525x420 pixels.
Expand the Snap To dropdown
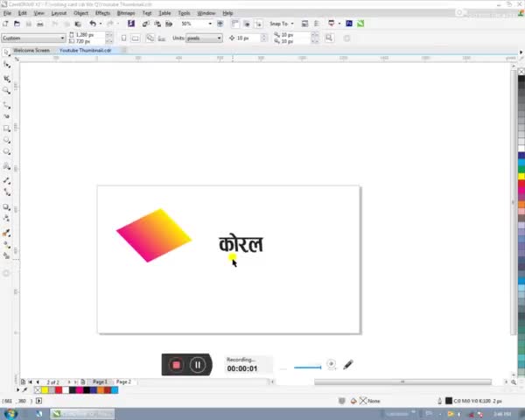pyautogui.click(x=291, y=24)
